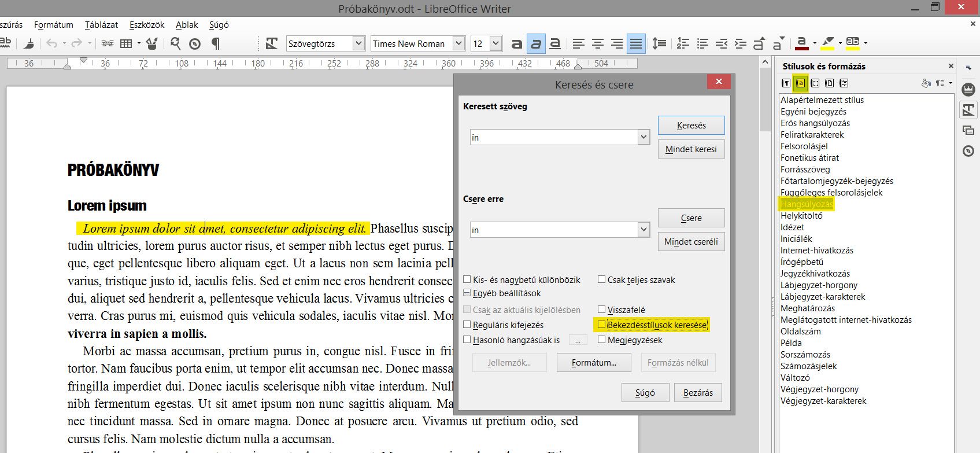Viewport: 980px width, 453px height.
Task: Check 'Megjegyzések' option
Action: coord(601,340)
